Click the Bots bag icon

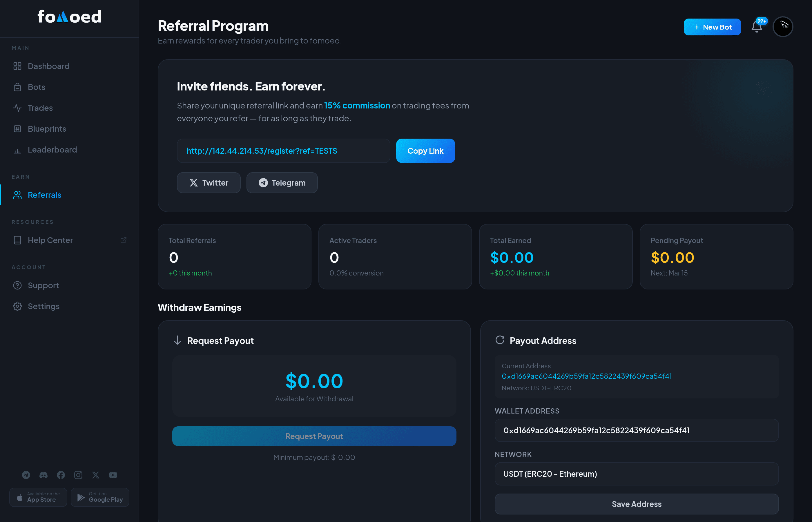[17, 87]
